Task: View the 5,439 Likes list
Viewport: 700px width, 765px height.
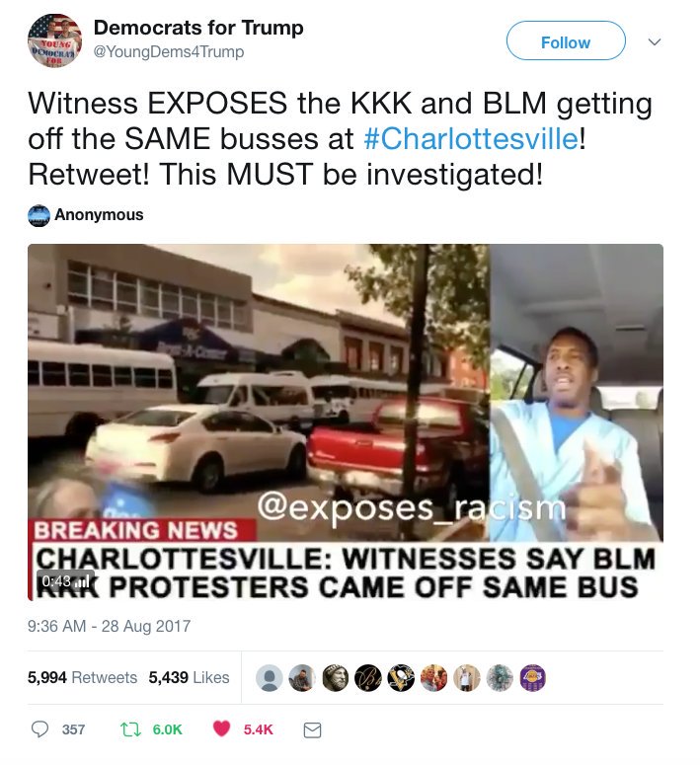Action: 189,677
